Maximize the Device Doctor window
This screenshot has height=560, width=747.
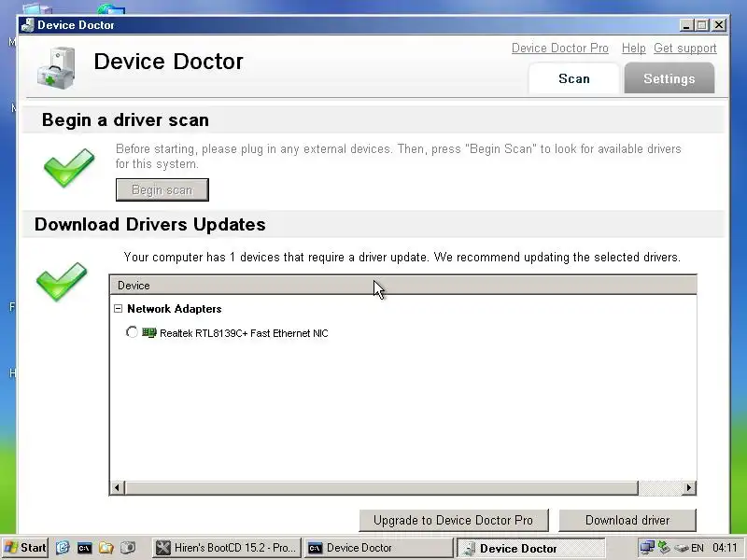coord(702,25)
